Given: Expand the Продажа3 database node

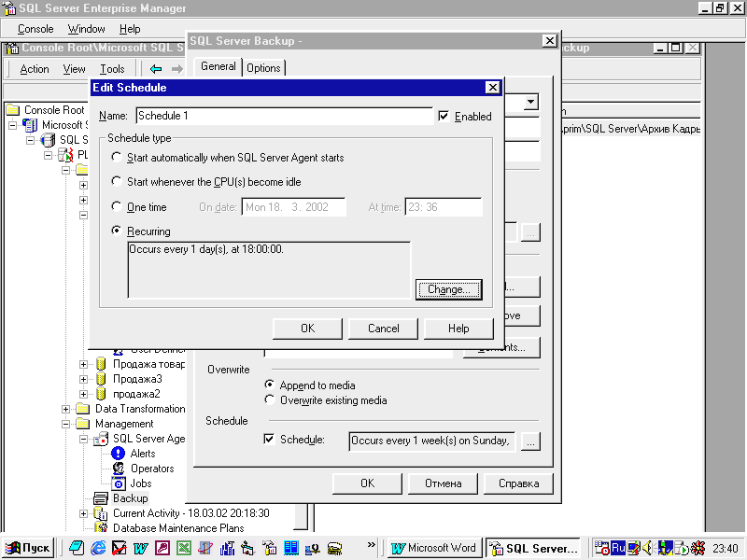Looking at the screenshot, I should click(83, 379).
